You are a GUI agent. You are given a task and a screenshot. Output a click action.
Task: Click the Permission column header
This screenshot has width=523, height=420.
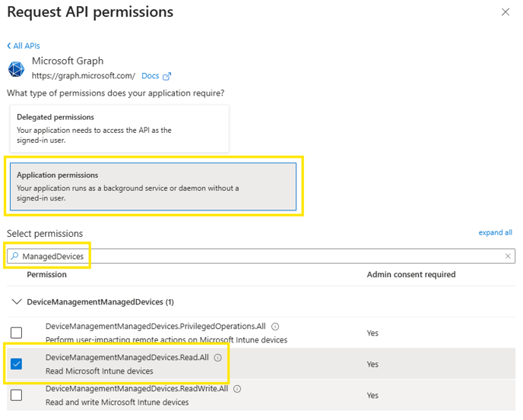click(46, 274)
